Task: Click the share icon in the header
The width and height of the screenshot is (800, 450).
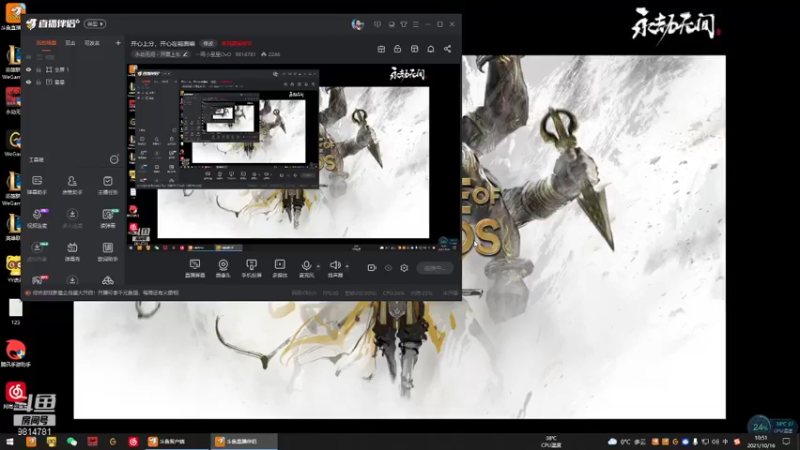Action: pyautogui.click(x=447, y=49)
